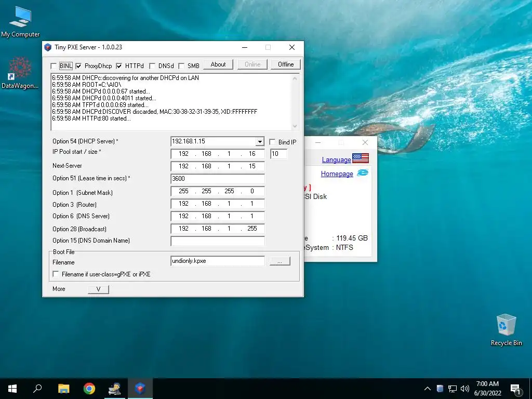Click the database tray icon

pos(440,389)
